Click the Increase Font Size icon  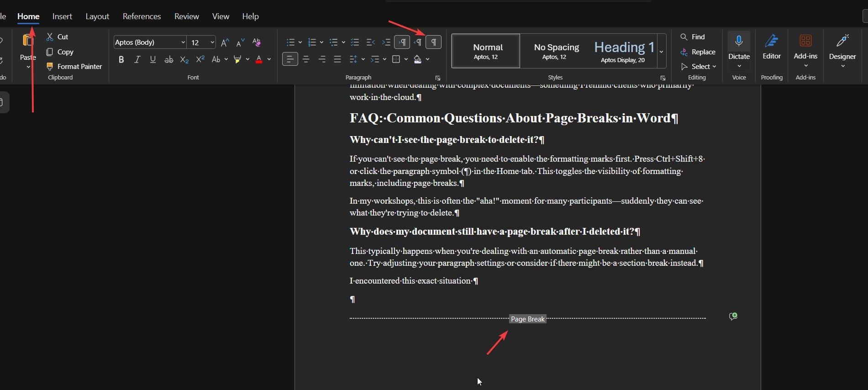pyautogui.click(x=225, y=42)
